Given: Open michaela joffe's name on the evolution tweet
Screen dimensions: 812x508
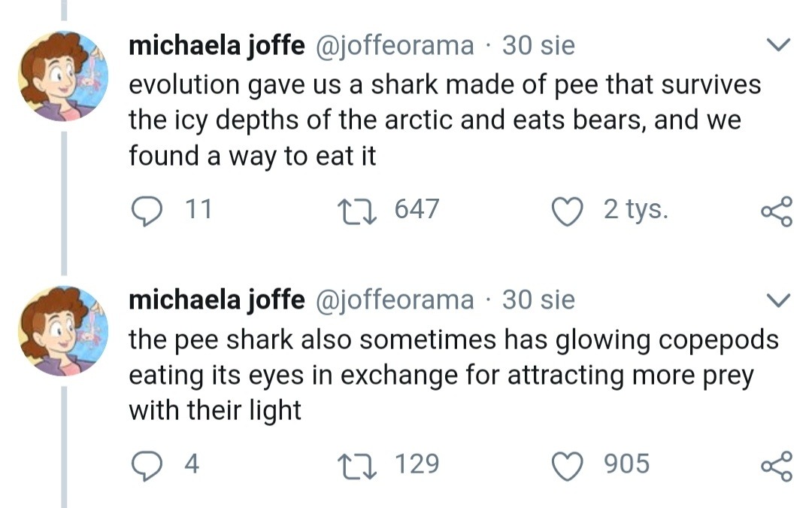Looking at the screenshot, I should [217, 46].
